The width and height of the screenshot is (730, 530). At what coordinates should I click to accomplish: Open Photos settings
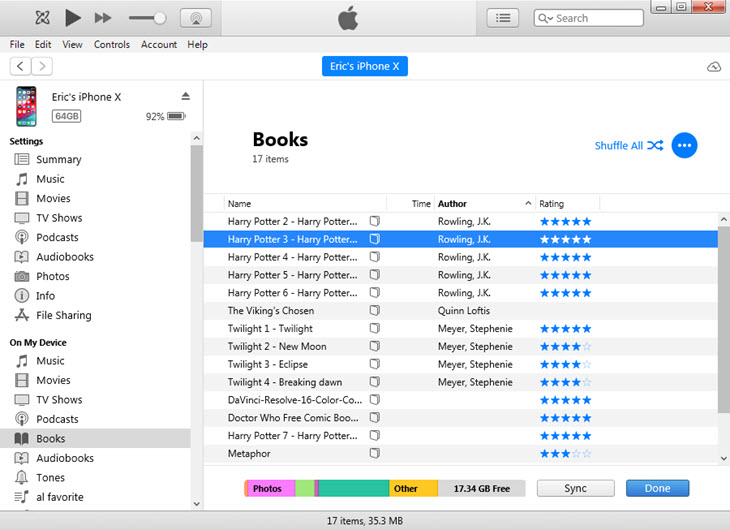coord(52,277)
